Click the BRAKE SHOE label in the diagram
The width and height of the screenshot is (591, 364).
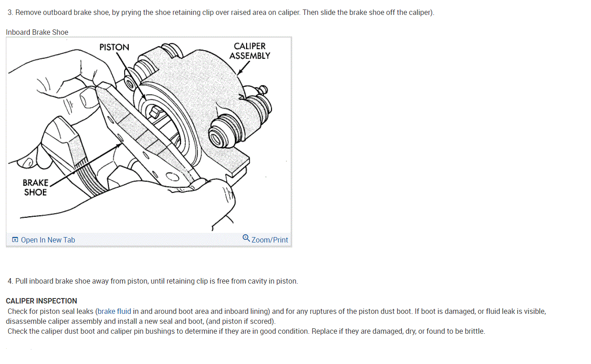(36, 187)
